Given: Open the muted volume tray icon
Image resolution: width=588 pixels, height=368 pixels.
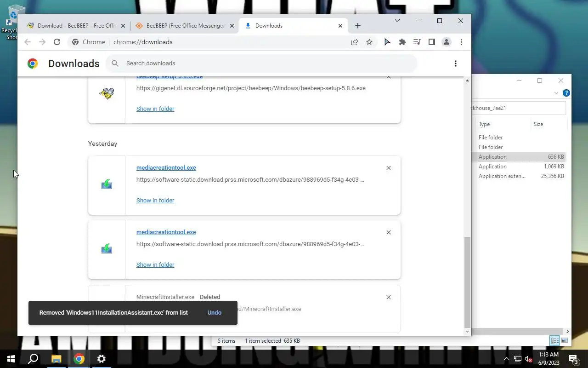Looking at the screenshot, I should pyautogui.click(x=528, y=359).
